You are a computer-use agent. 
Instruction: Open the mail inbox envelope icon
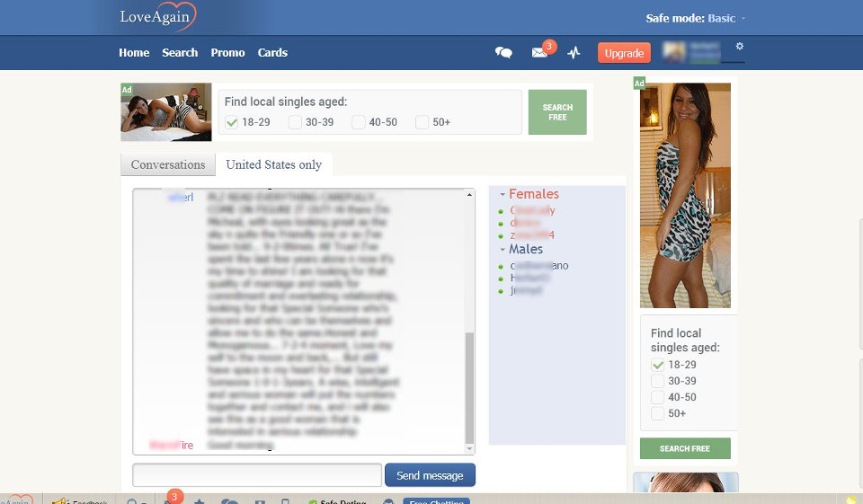pyautogui.click(x=539, y=53)
